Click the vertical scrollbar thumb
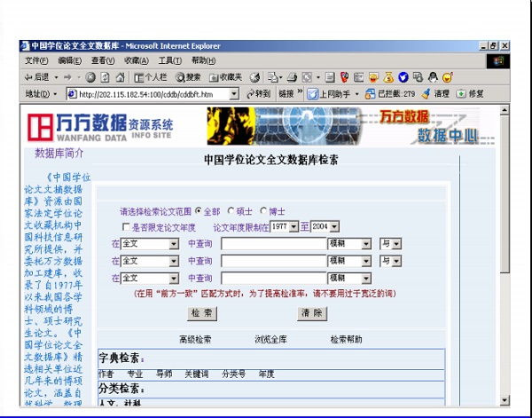The width and height of the screenshot is (532, 418). tap(505, 193)
